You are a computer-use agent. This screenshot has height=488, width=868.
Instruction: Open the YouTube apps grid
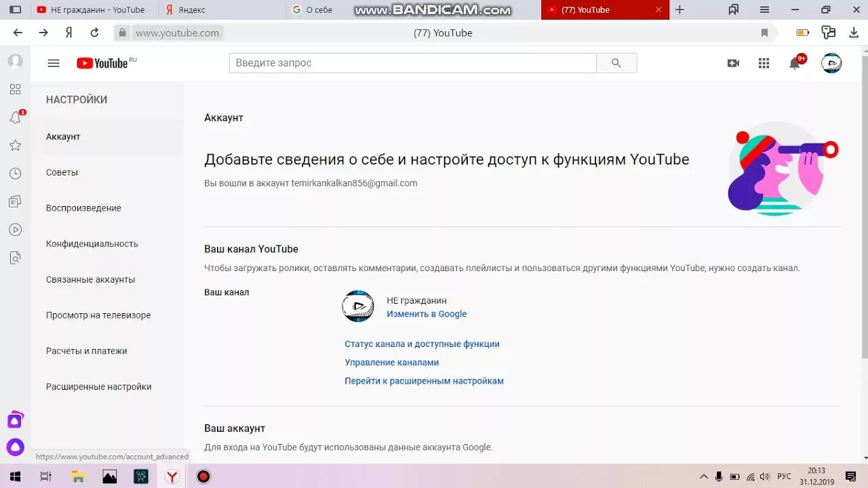[764, 63]
